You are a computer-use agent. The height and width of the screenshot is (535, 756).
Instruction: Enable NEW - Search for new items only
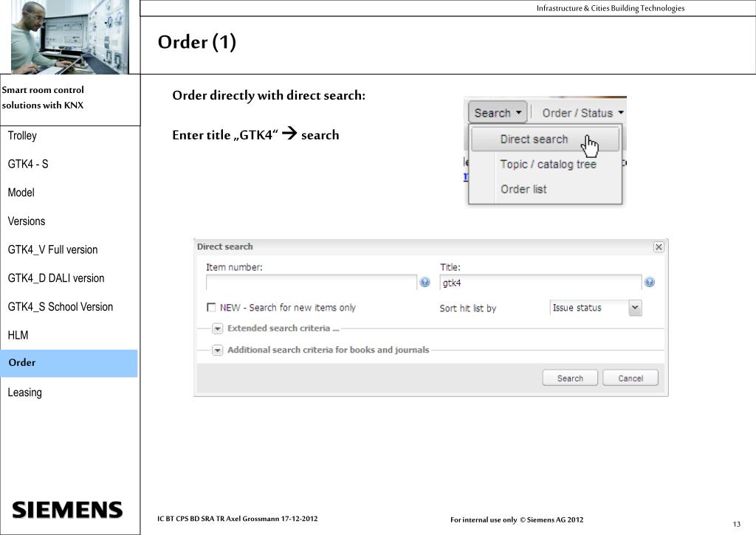click(x=211, y=308)
